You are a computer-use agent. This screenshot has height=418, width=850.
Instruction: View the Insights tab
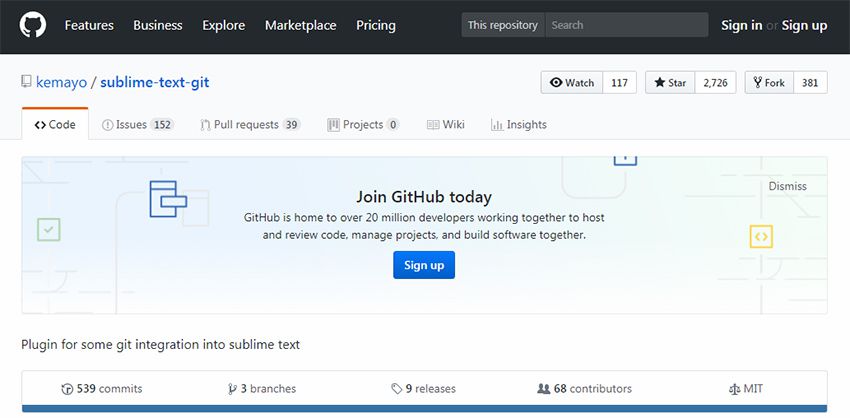(518, 125)
